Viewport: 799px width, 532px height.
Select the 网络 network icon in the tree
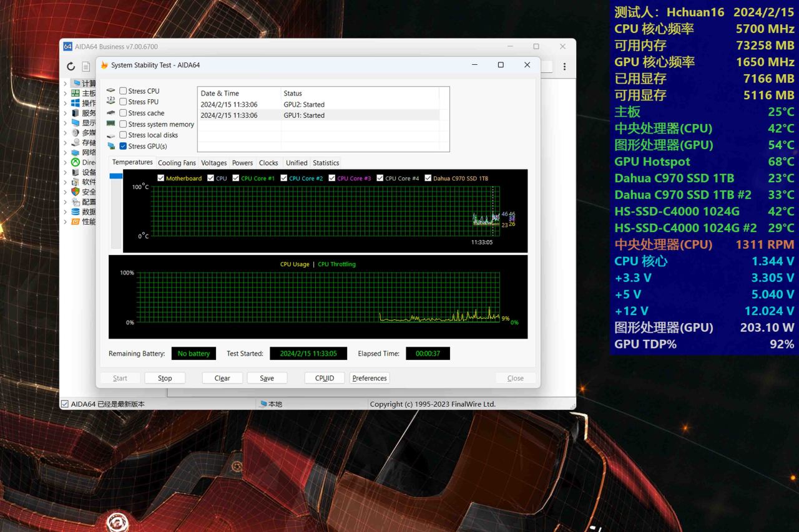click(76, 152)
